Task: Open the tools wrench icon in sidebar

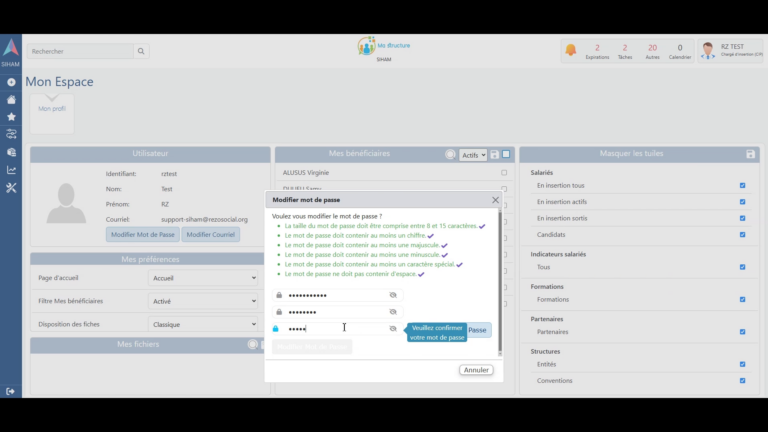Action: tap(11, 187)
